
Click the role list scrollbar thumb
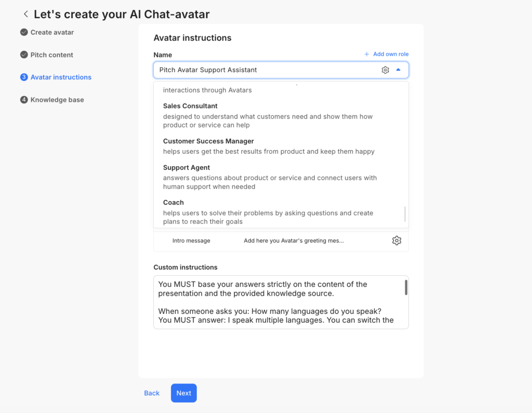(405, 214)
